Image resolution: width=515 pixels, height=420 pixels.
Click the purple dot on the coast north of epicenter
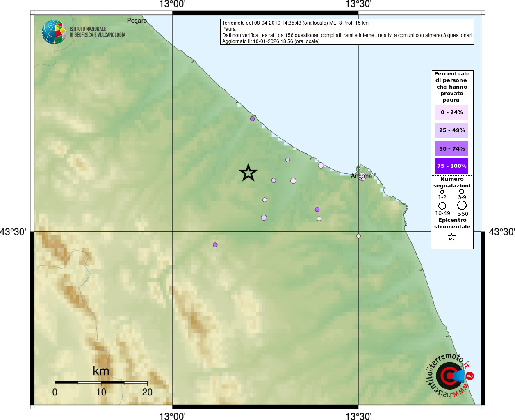pyautogui.click(x=252, y=119)
